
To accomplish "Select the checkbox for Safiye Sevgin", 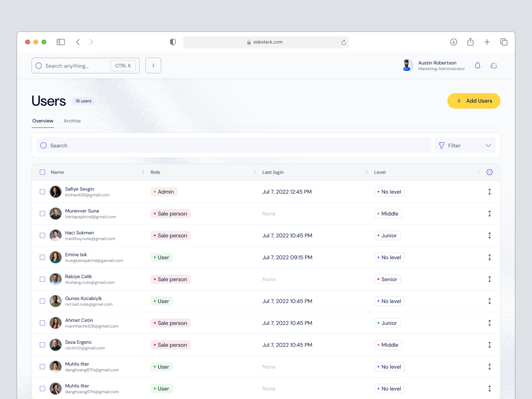I will 42,192.
